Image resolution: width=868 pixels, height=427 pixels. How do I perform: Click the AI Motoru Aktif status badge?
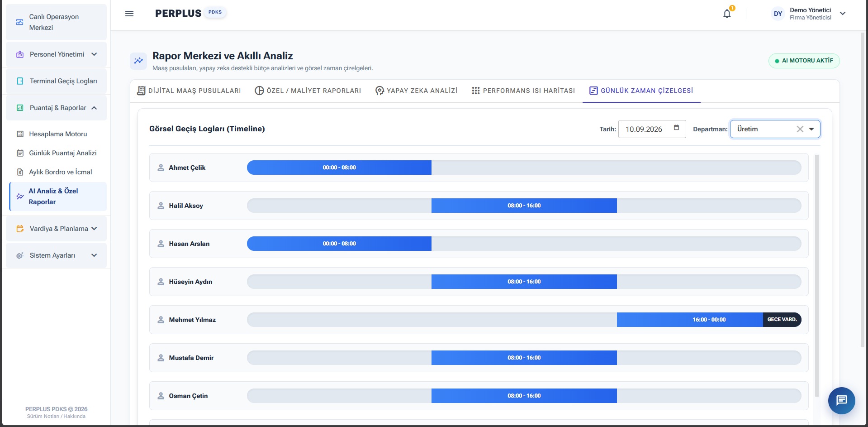point(804,61)
